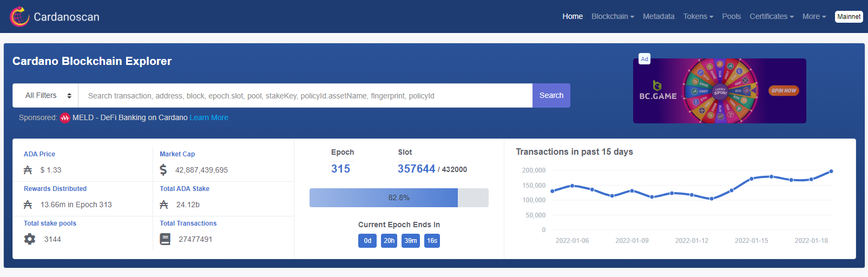Image resolution: width=868 pixels, height=277 pixels.
Task: Click the Total stake pools label
Action: coord(50,223)
